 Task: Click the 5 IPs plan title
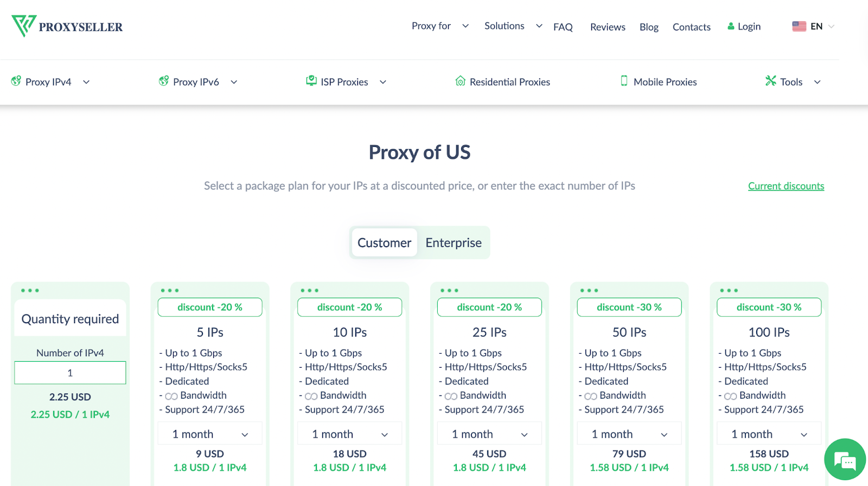tap(210, 332)
